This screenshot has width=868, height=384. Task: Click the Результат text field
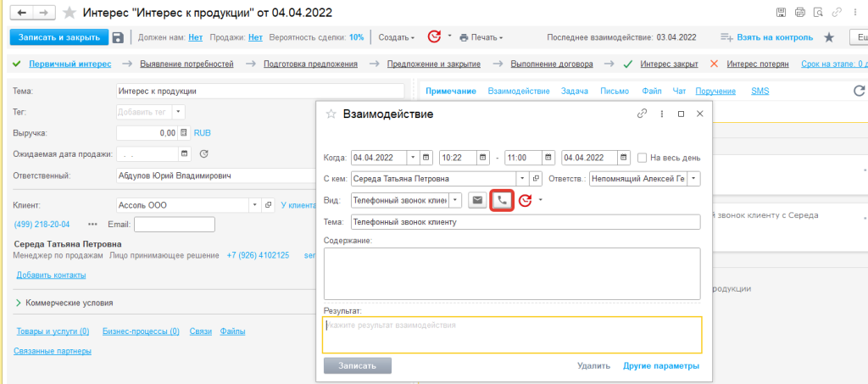[512, 335]
